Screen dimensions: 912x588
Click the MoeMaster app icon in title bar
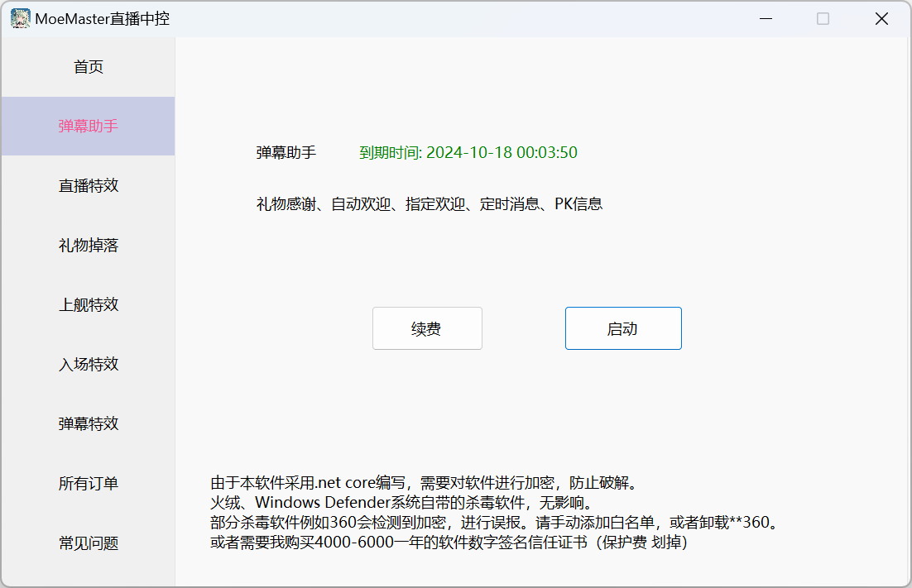tap(21, 18)
